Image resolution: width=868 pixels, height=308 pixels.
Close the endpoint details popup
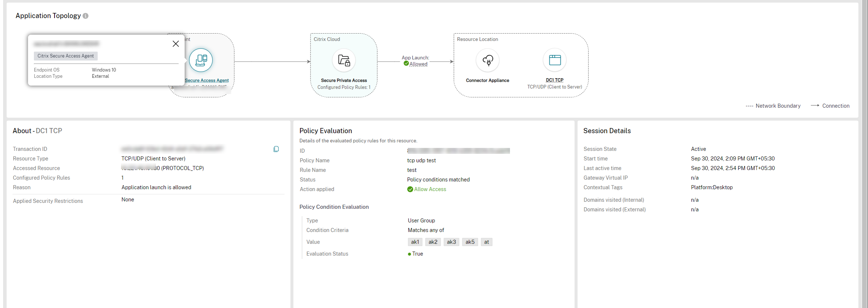tap(176, 44)
